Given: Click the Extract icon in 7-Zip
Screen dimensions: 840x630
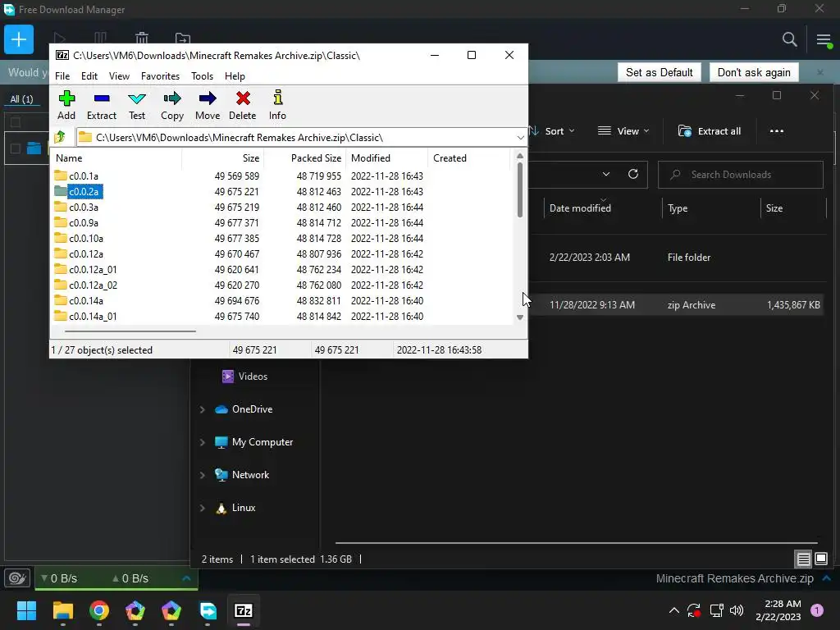Looking at the screenshot, I should tap(101, 105).
